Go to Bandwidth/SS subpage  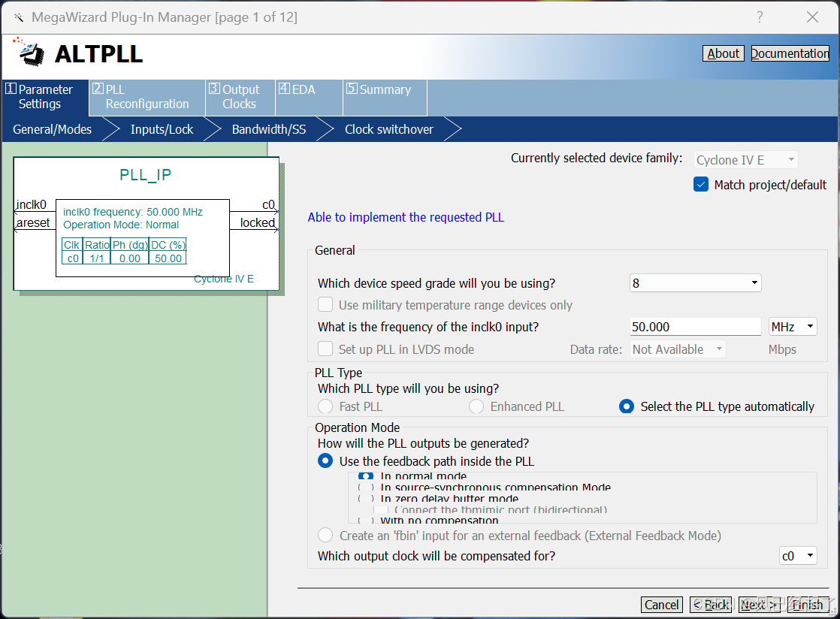(269, 129)
